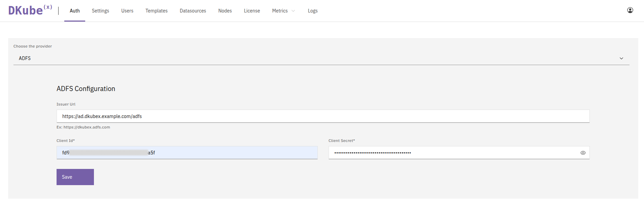Image resolution: width=644 pixels, height=204 pixels.
Task: Open the Nodes tab
Action: pyautogui.click(x=225, y=11)
